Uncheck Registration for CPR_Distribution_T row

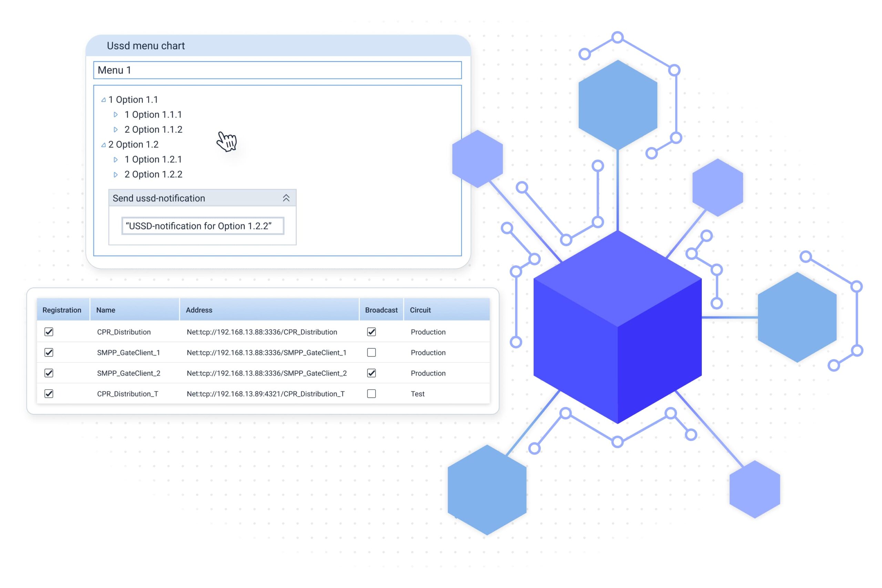tap(49, 394)
